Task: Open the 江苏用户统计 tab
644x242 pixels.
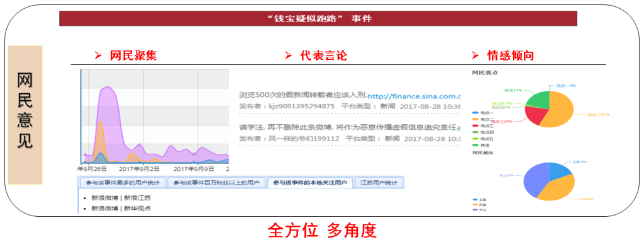Action: pos(379,182)
